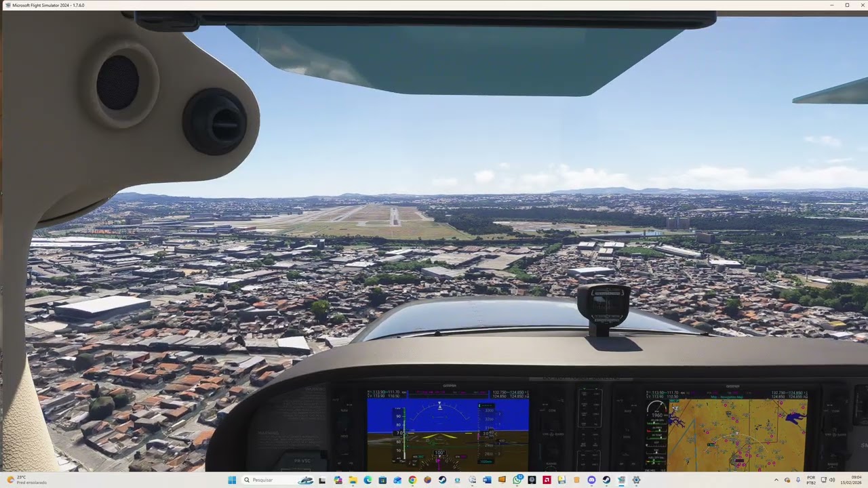Open the orange app taskbar icon
The image size is (868, 488).
tap(502, 480)
